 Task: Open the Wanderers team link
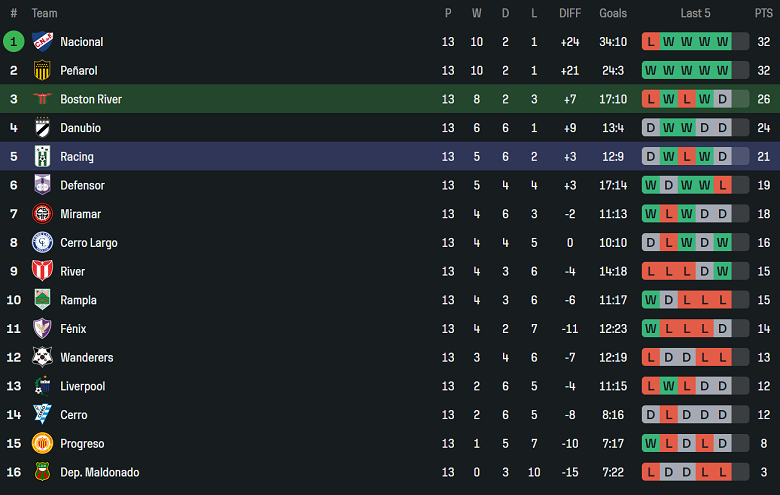(87, 357)
